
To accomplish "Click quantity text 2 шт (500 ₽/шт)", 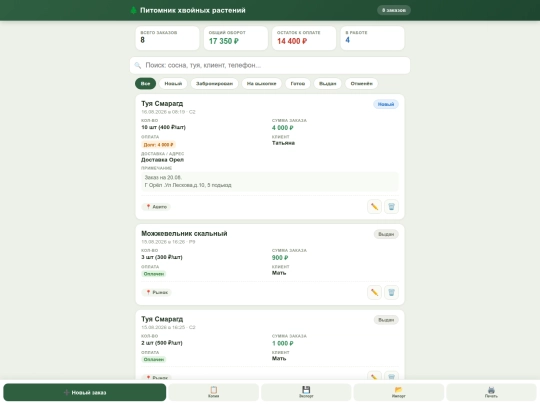I will click(162, 343).
